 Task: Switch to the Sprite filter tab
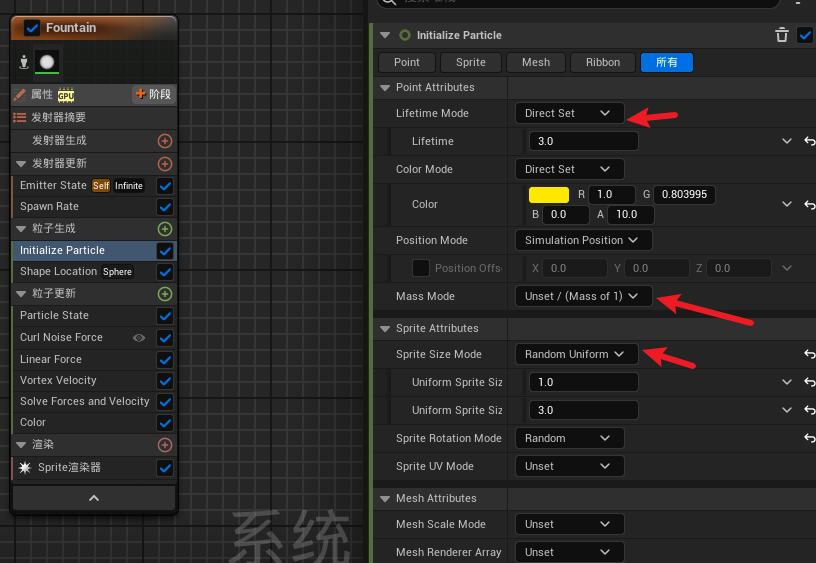(471, 62)
